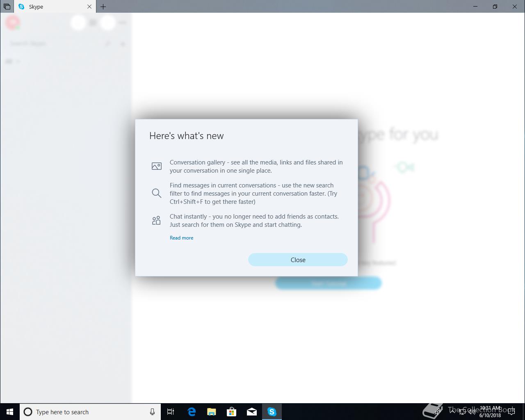Minimize the Skype window
The image size is (525, 420).
(x=475, y=7)
